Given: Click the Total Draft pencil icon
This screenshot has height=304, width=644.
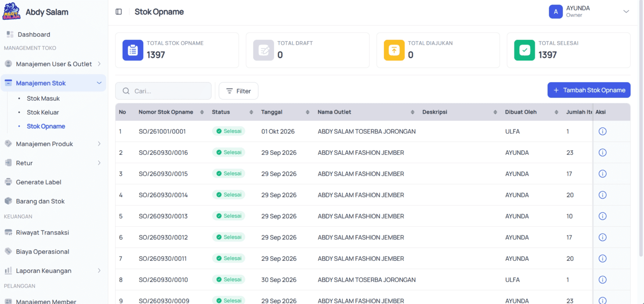Looking at the screenshot, I should point(263,50).
